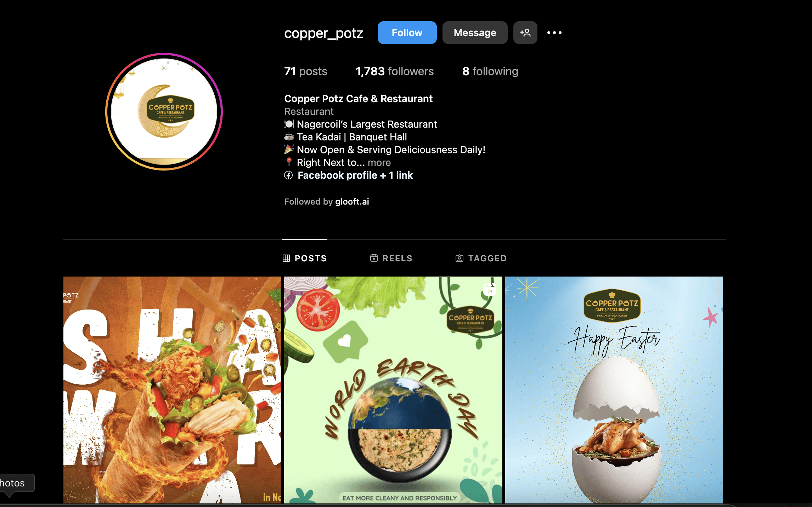The image size is (812, 507).
Task: Select the POSTS tab
Action: (305, 258)
